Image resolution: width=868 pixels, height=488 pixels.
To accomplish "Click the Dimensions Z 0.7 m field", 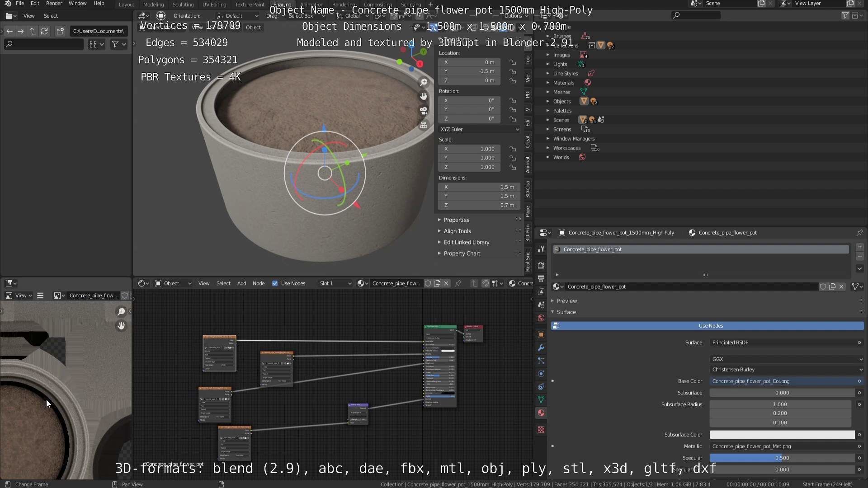I will click(478, 206).
